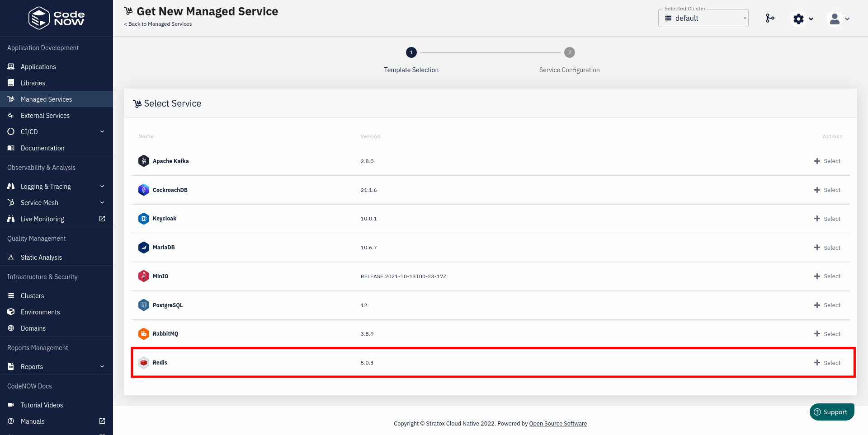Click the Name column header
The image size is (868, 435).
(146, 136)
